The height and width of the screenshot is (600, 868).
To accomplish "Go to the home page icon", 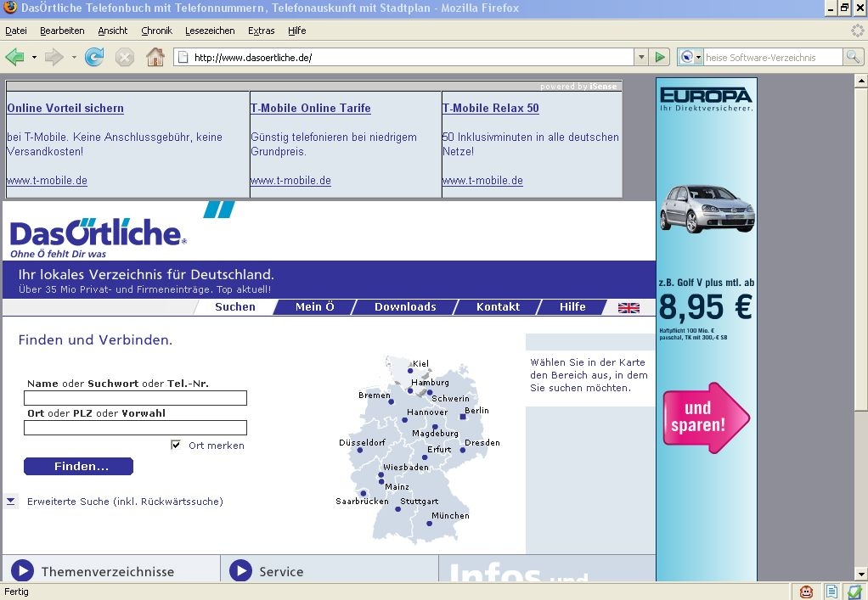I will point(155,57).
